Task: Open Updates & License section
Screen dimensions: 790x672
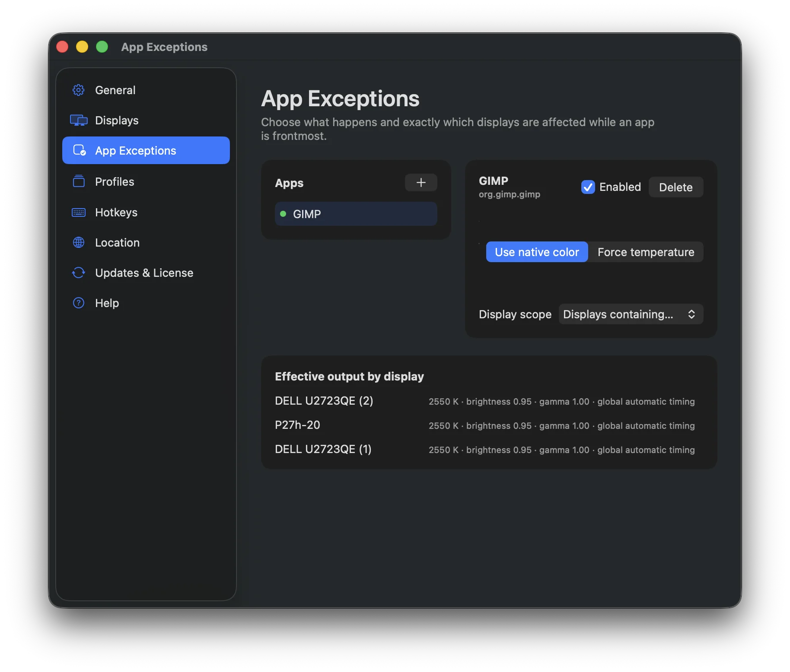Action: coord(146,273)
